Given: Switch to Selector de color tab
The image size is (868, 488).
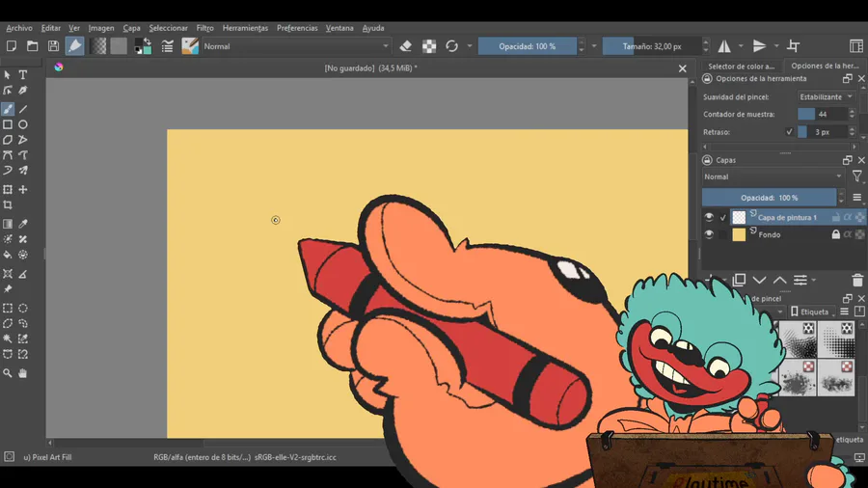Looking at the screenshot, I should pos(742,66).
